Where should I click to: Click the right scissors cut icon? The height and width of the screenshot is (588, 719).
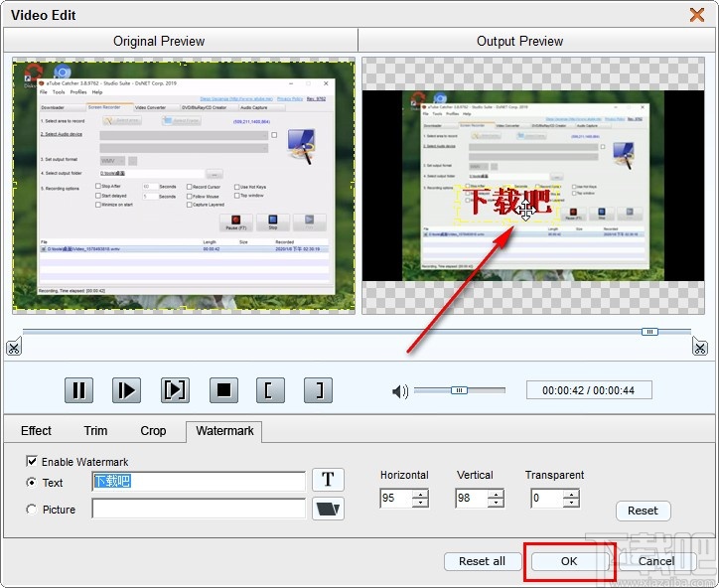700,347
